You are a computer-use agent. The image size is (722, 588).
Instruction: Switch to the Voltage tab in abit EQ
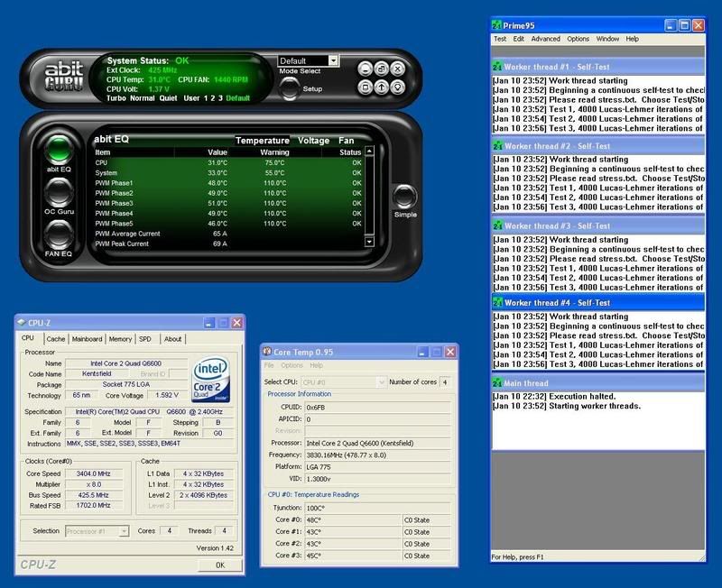[x=313, y=141]
